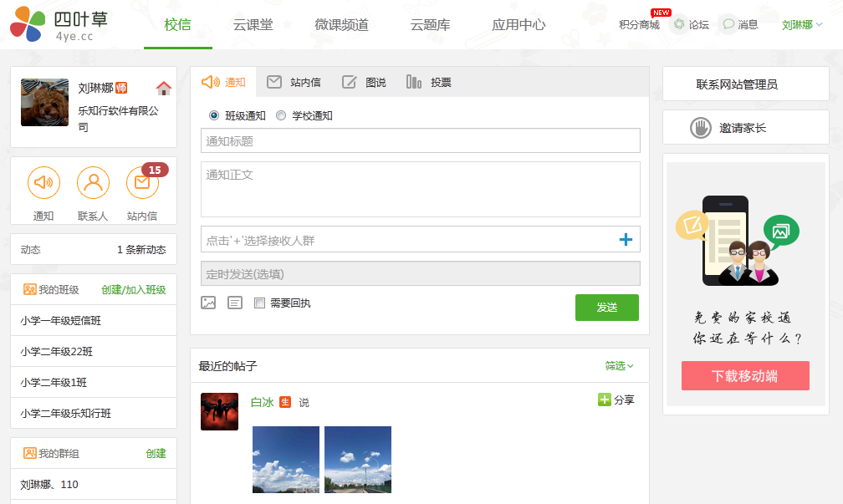The height and width of the screenshot is (504, 843).
Task: Switch to 校信 main tab
Action: [x=178, y=25]
